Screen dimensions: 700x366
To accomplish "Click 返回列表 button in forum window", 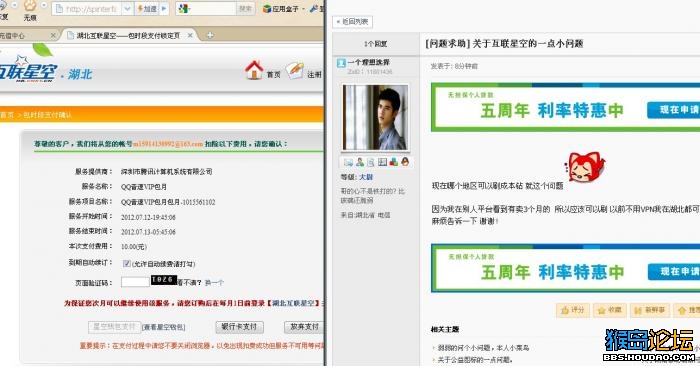I will coord(353,21).
